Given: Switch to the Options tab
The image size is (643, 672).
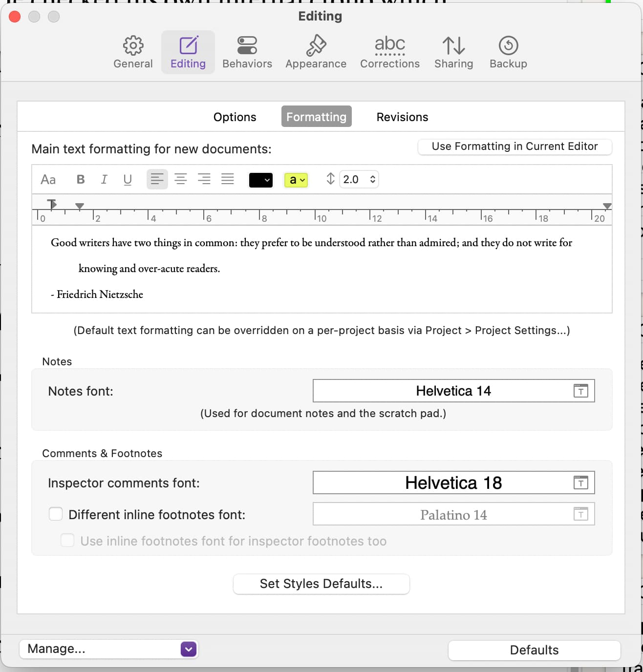Looking at the screenshot, I should 235,117.
